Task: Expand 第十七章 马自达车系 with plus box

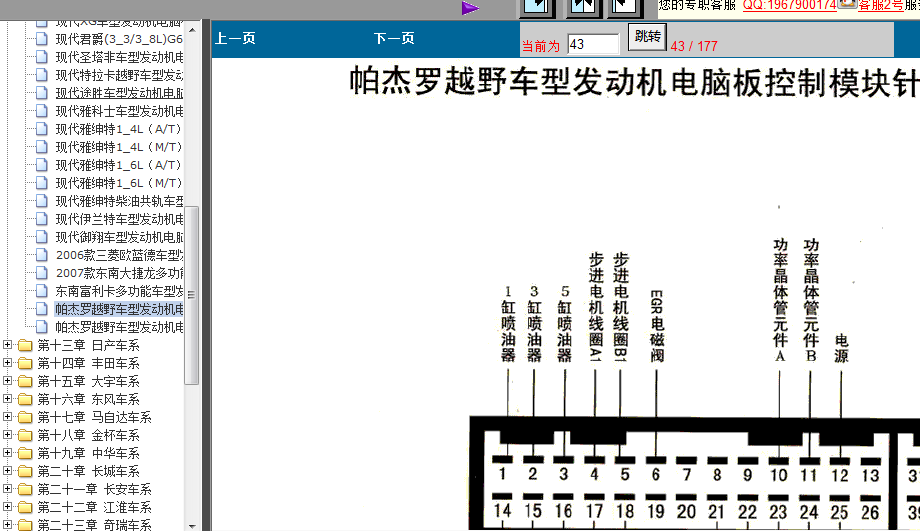Action: coord(7,417)
